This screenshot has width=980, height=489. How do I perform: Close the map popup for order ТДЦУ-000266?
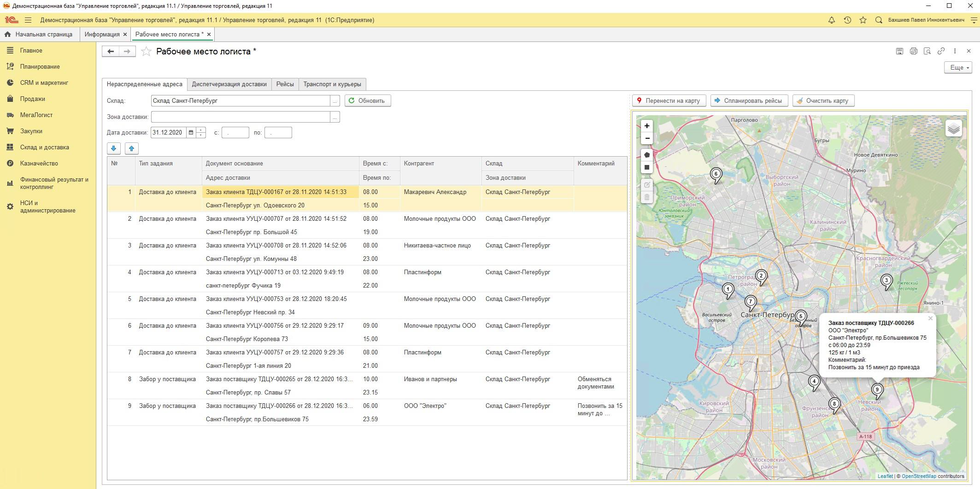[x=930, y=318]
